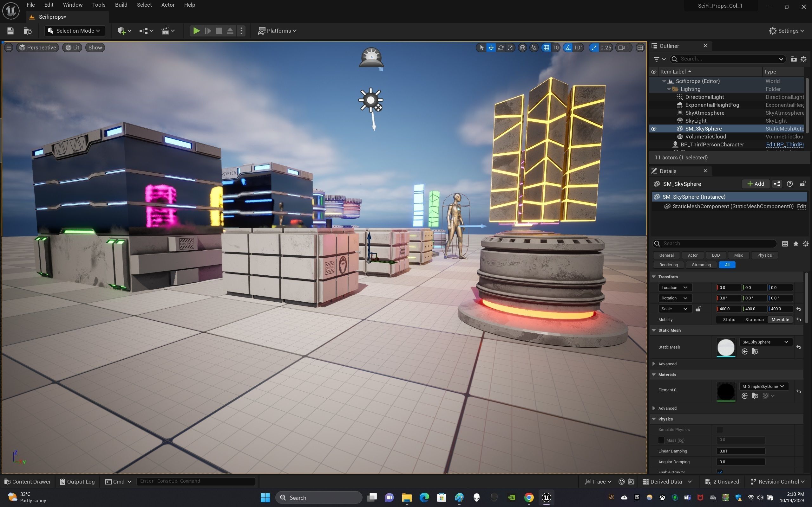Click the add content plus-cube icon in the toolbar
This screenshot has height=507, width=812.
[121, 31]
